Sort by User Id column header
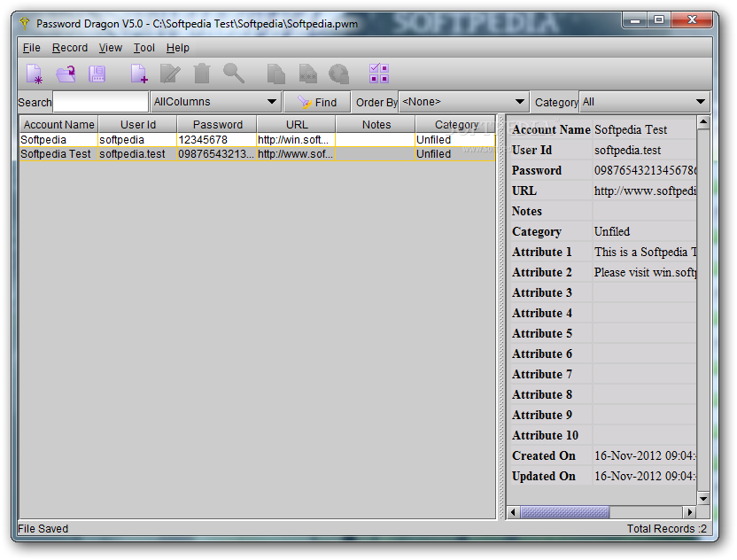 [137, 125]
